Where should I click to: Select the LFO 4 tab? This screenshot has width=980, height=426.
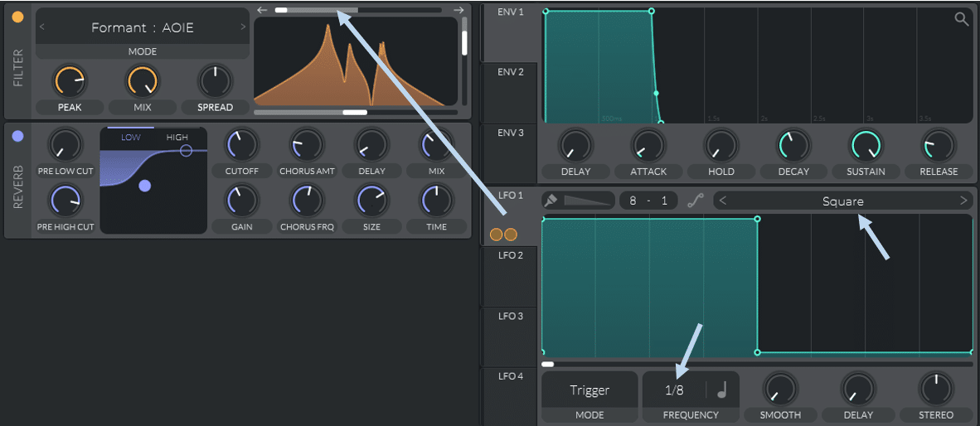[511, 396]
